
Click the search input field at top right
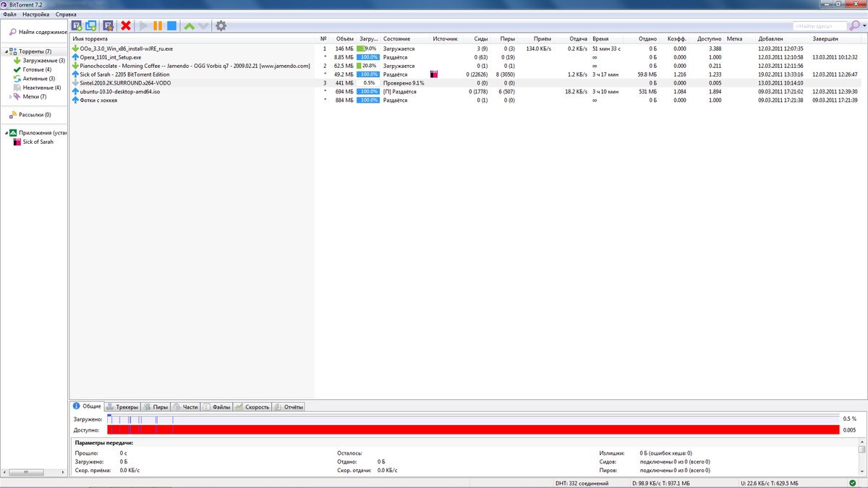[x=820, y=26]
